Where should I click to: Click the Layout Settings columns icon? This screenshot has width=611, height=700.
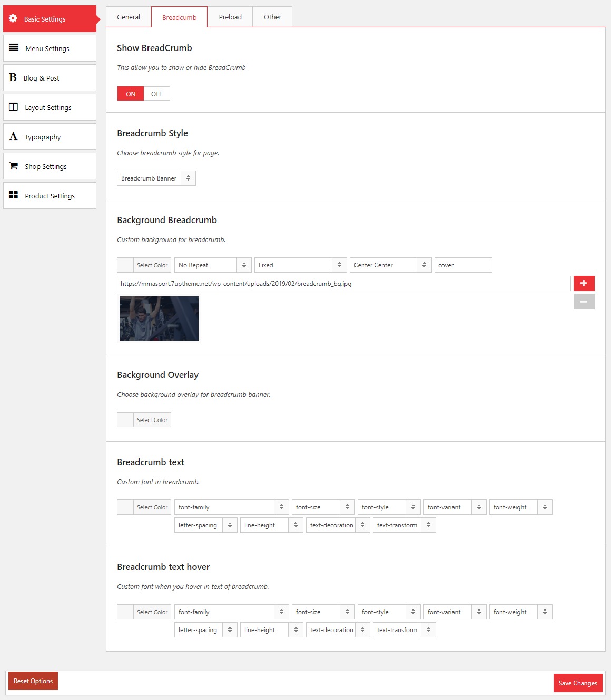point(14,107)
